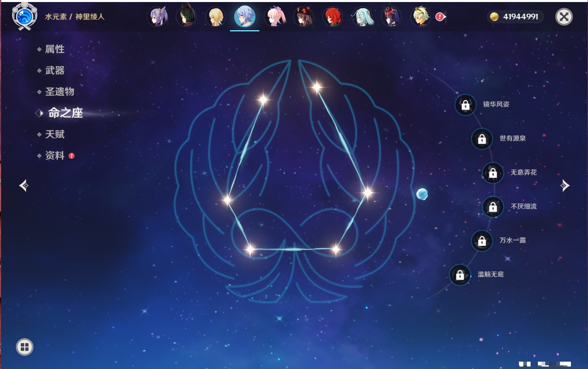Click the bottom-right star of the constellation

coord(336,249)
